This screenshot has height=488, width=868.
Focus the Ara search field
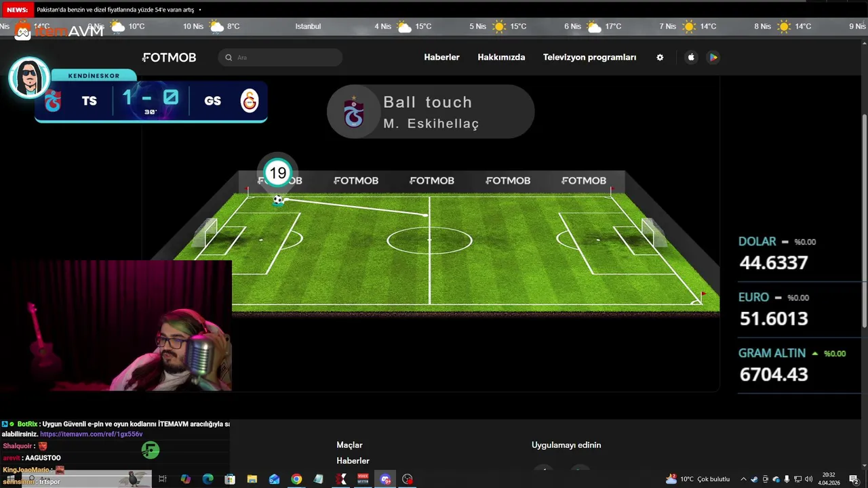[x=280, y=58]
